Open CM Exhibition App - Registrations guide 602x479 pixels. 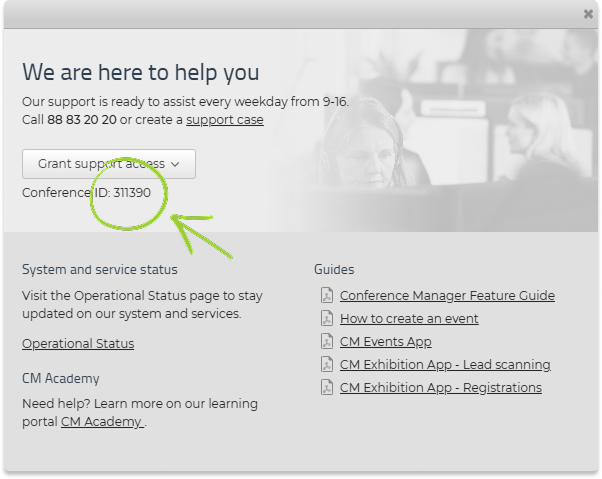click(x=440, y=387)
